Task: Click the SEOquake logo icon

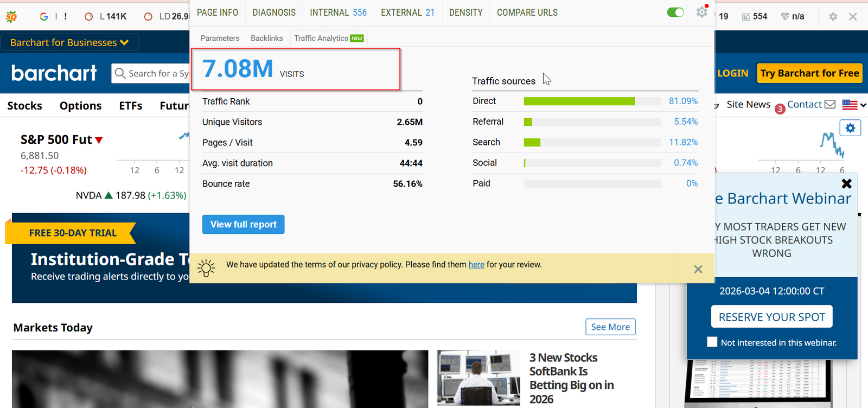Action: click(11, 16)
